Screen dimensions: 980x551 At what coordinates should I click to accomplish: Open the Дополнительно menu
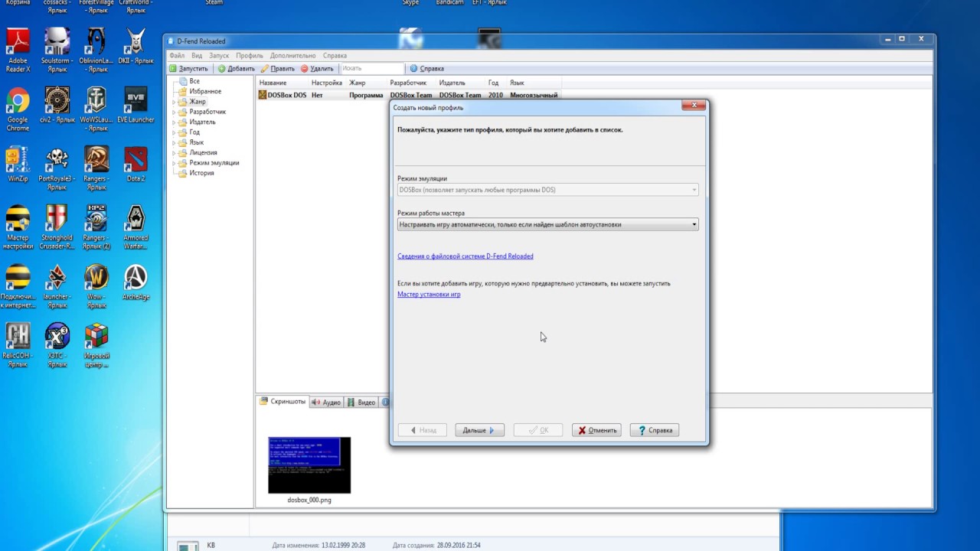click(x=292, y=56)
